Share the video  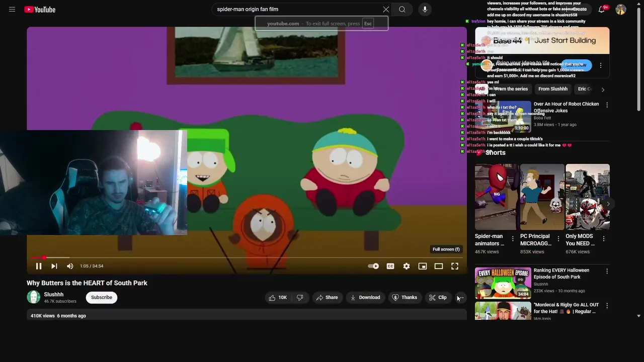pos(327,298)
